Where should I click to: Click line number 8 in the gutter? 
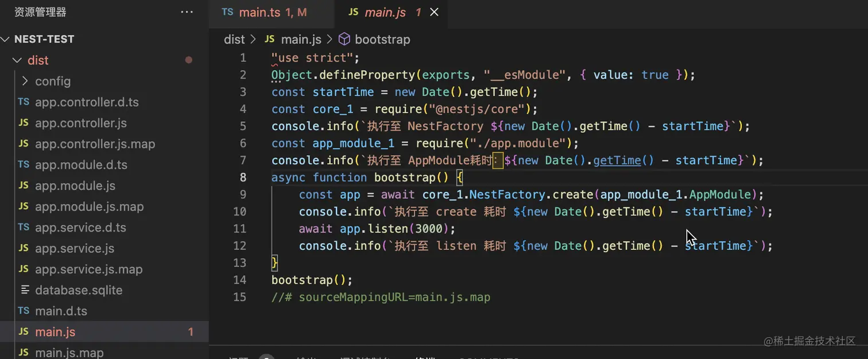point(243,177)
